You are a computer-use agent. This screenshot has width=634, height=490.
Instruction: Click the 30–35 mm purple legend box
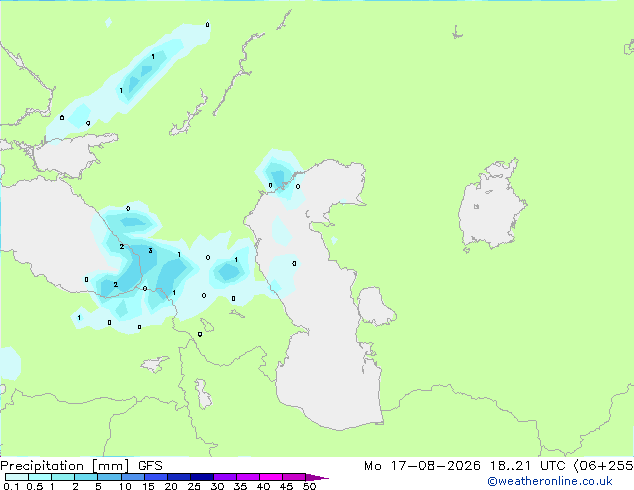224,477
